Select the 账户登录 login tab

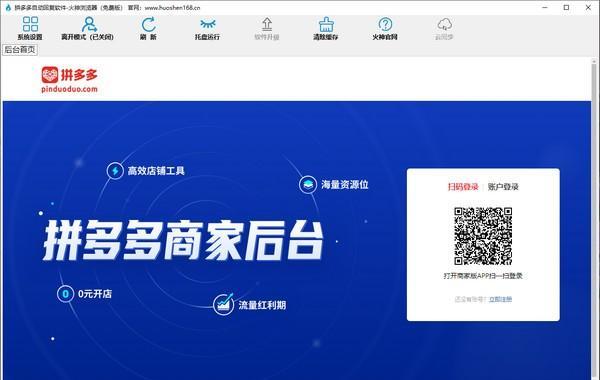point(503,187)
